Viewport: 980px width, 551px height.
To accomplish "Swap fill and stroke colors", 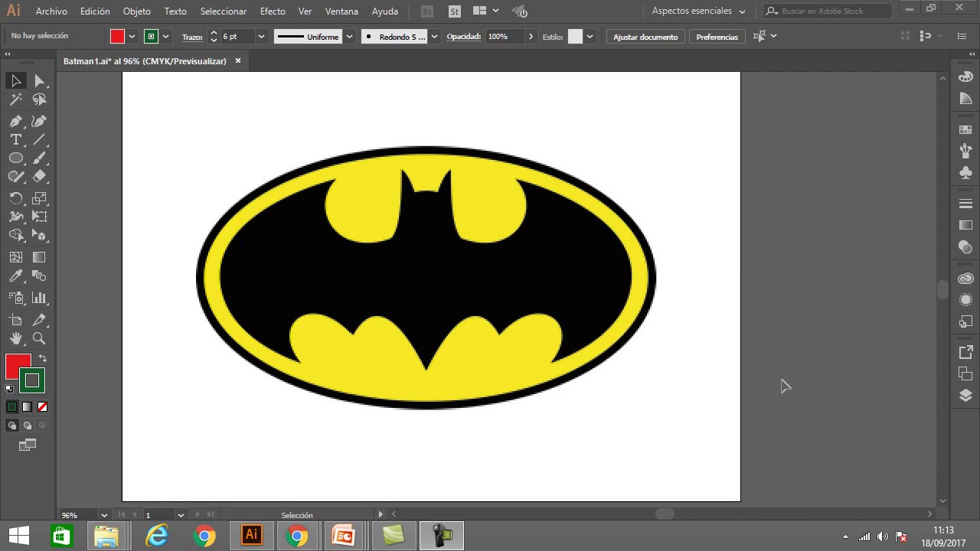I will tap(43, 358).
